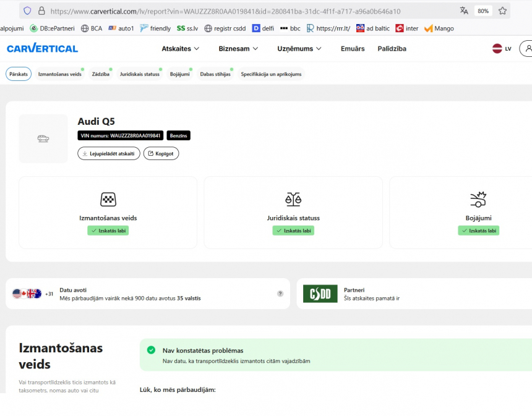Click the green checkmark Nav konstatētas problēmas icon
This screenshot has width=532, height=416.
pyautogui.click(x=152, y=350)
